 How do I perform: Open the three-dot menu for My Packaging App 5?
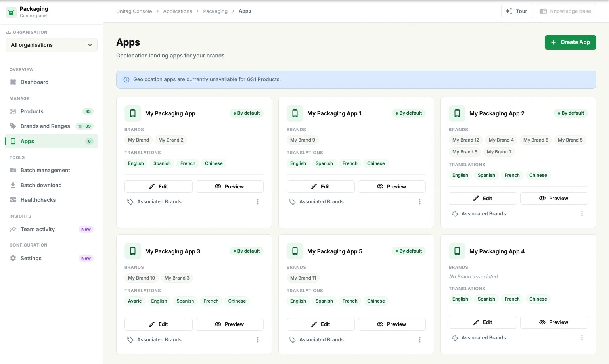[x=420, y=340]
